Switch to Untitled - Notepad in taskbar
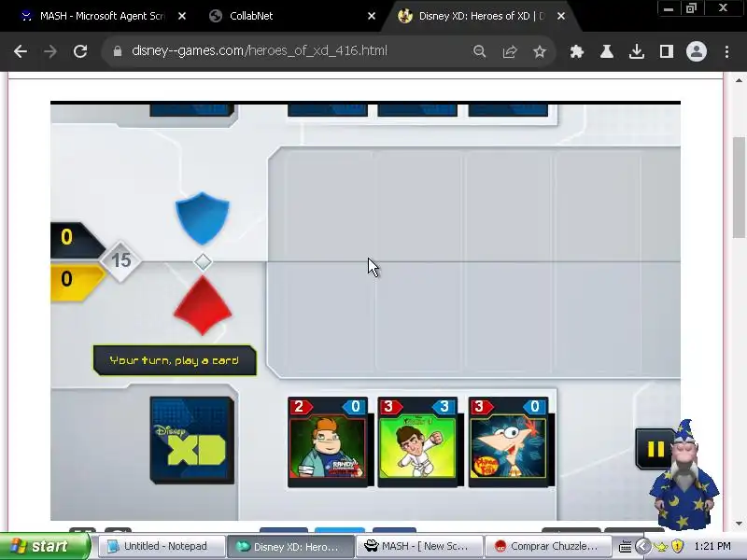Screen dimensions: 747x560 point(161,546)
